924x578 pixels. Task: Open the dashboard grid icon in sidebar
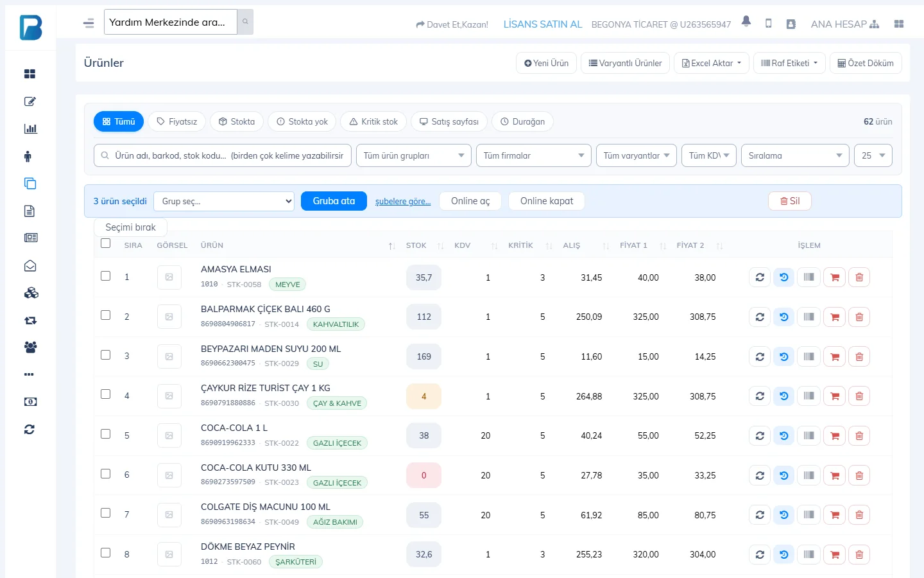tap(30, 74)
